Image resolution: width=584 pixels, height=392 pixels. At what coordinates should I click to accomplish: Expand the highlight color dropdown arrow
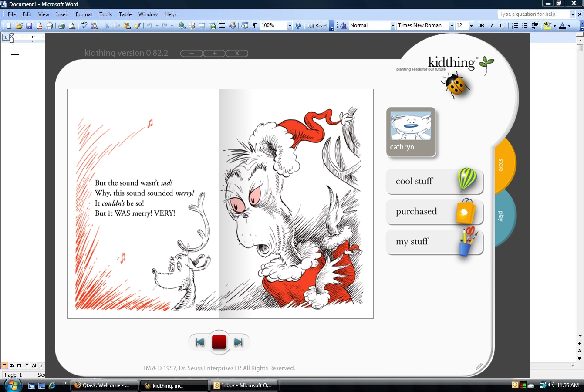point(554,26)
